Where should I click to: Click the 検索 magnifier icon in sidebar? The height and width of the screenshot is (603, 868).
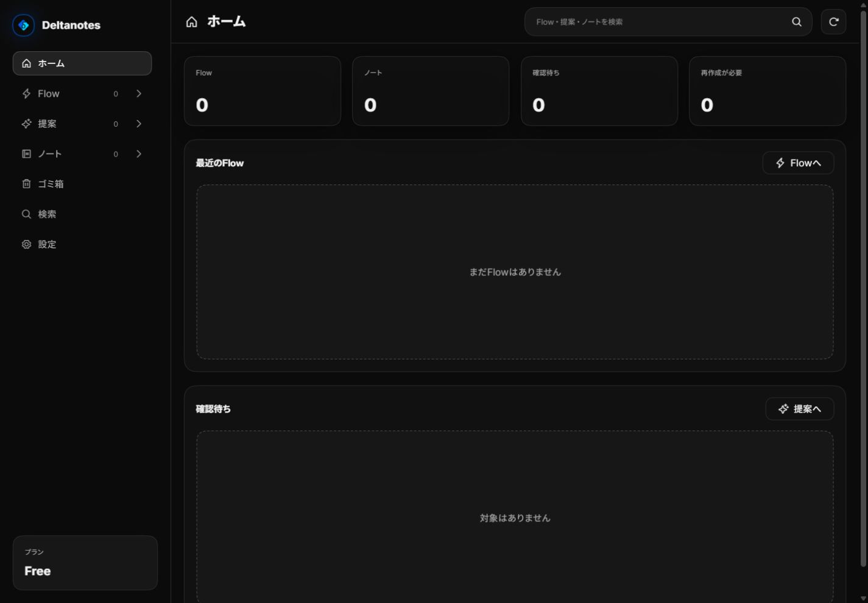pos(26,214)
